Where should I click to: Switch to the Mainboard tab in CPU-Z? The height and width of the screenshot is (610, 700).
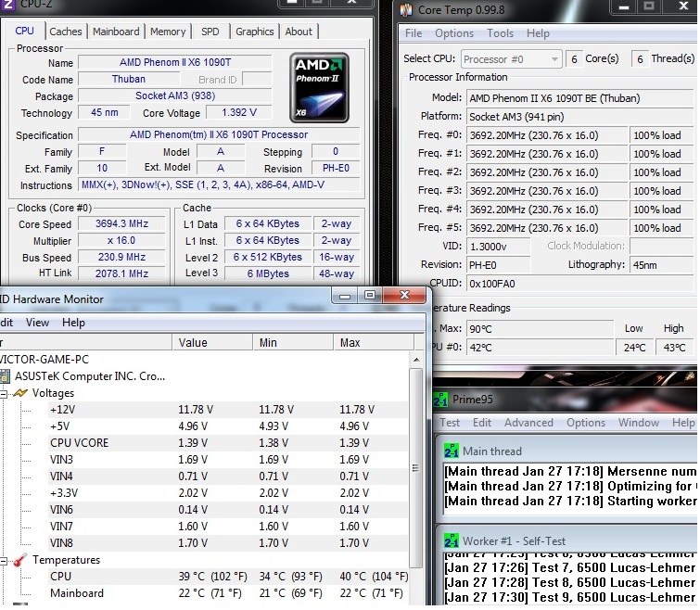116,32
